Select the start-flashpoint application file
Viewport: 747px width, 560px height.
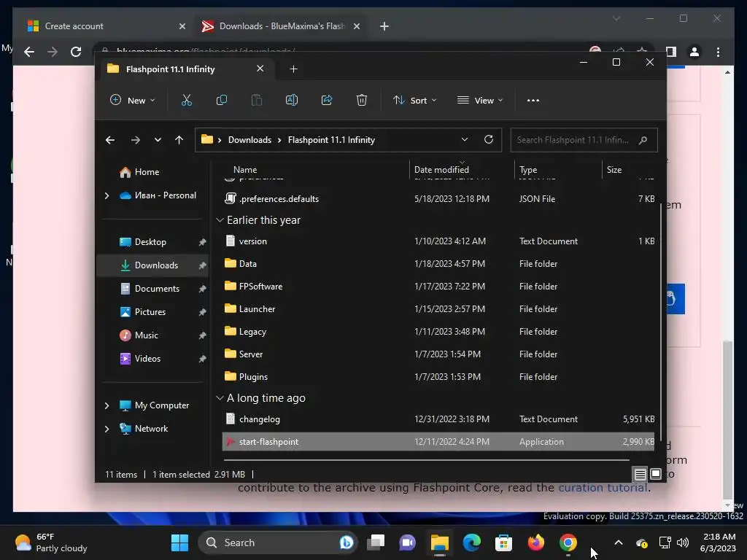pyautogui.click(x=438, y=442)
